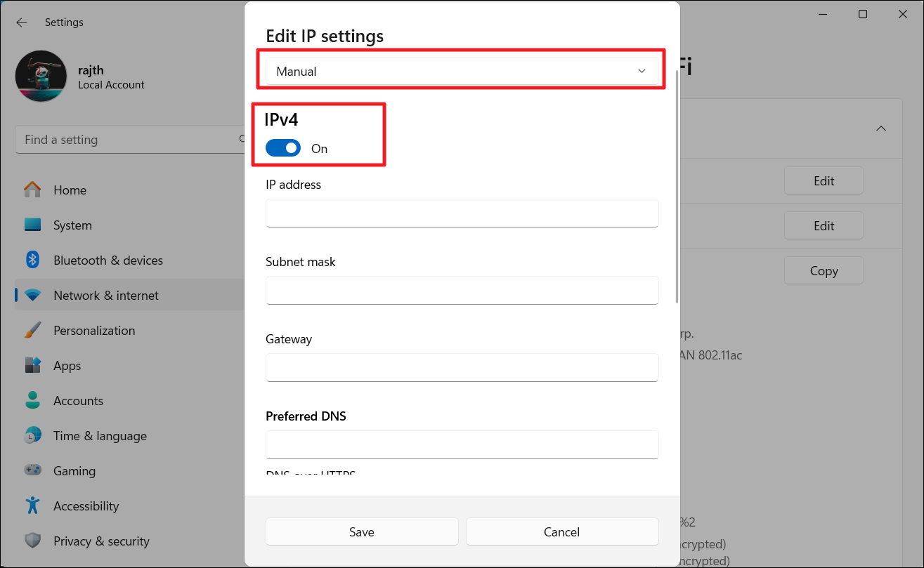This screenshot has width=924, height=568.
Task: Turn off the IPv4 toggle
Action: tap(282, 148)
